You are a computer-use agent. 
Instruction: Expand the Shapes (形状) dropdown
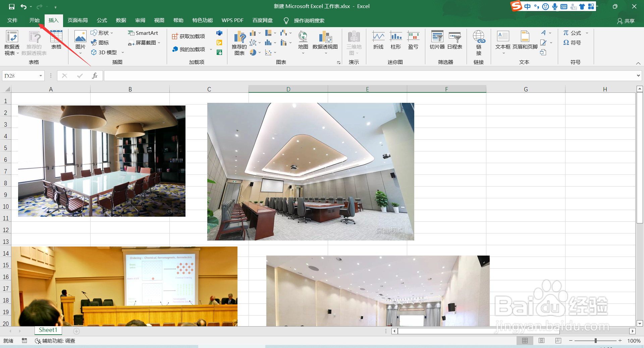[112, 33]
